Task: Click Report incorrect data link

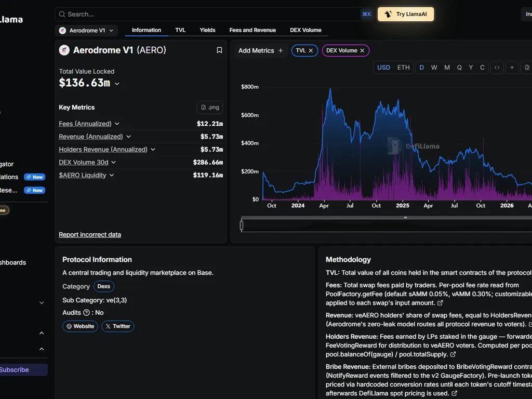Action: (90, 235)
